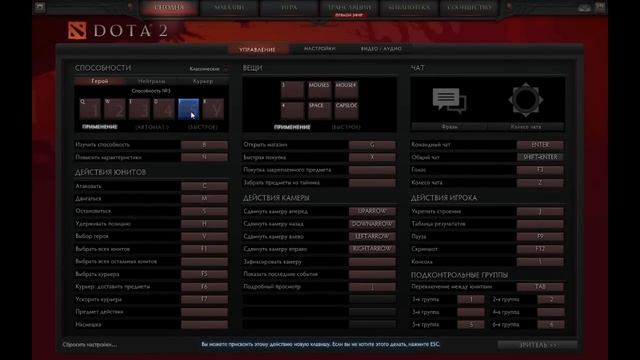The width and height of the screenshot is (640, 360).
Task: Click the ЗРИТЕЛЬ >> button
Action: [538, 345]
